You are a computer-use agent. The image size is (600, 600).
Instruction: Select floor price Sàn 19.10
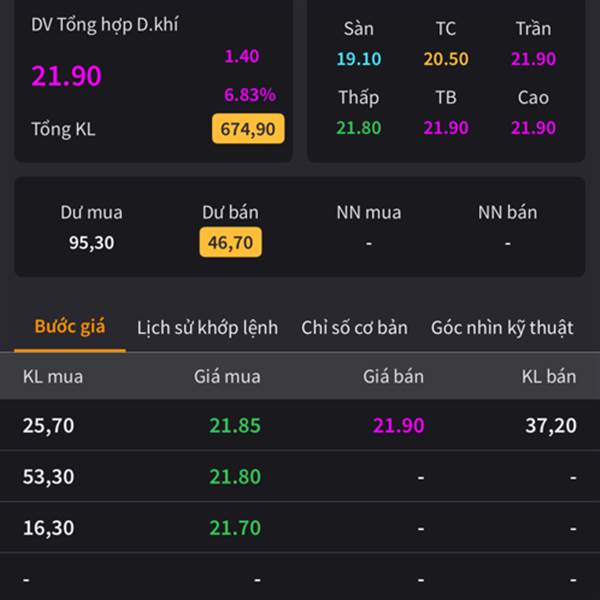359,59
